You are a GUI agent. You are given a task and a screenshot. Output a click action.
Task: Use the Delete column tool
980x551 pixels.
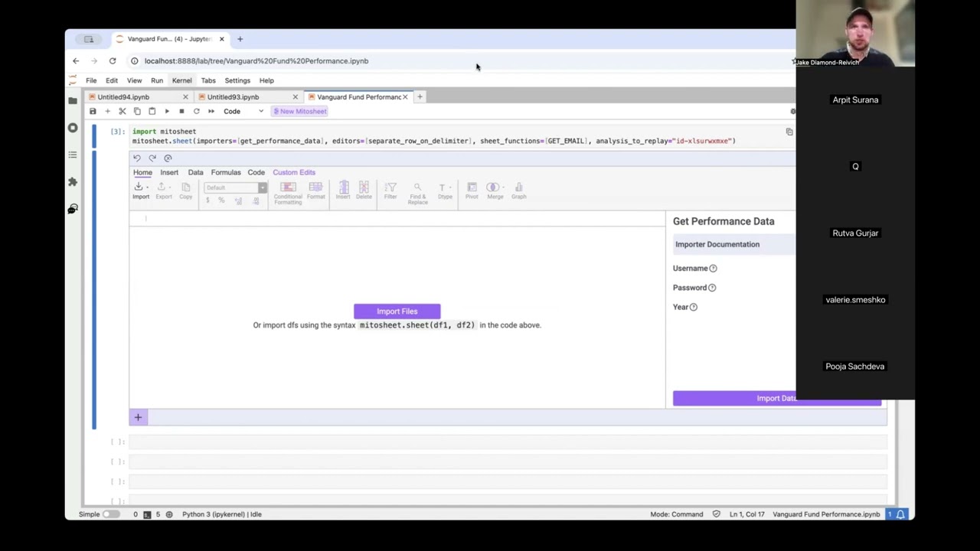point(364,191)
